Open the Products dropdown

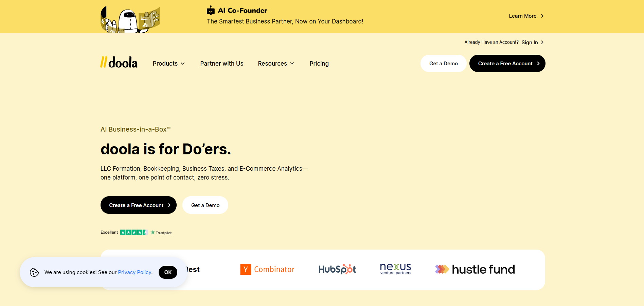pyautogui.click(x=168, y=63)
